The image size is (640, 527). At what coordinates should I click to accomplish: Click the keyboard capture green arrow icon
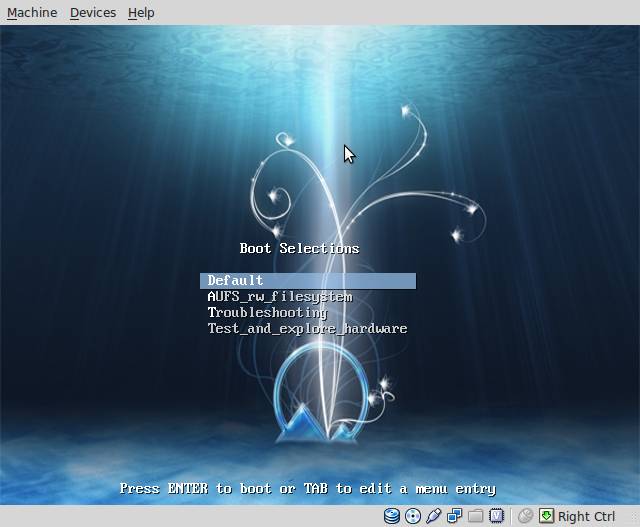click(x=546, y=516)
